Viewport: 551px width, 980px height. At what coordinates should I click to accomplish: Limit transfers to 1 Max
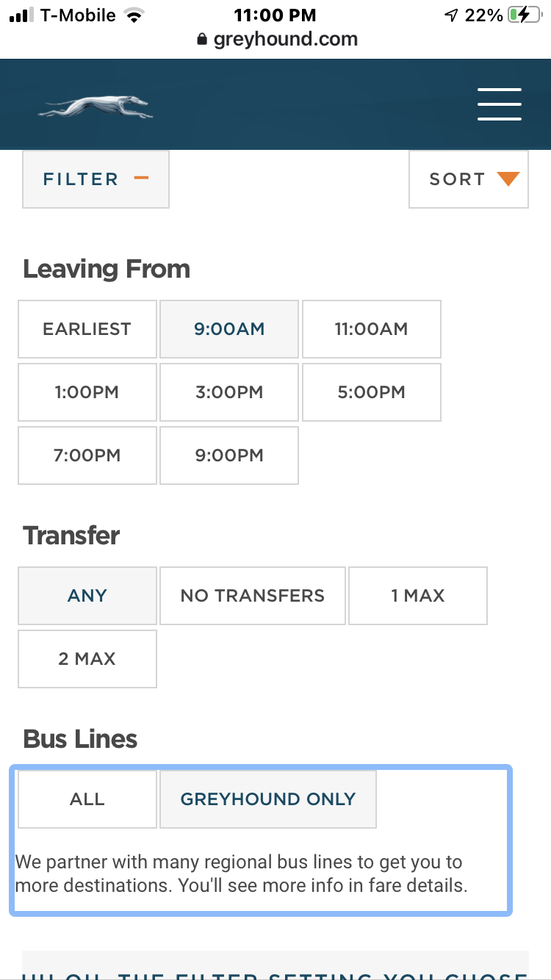pyautogui.click(x=418, y=595)
